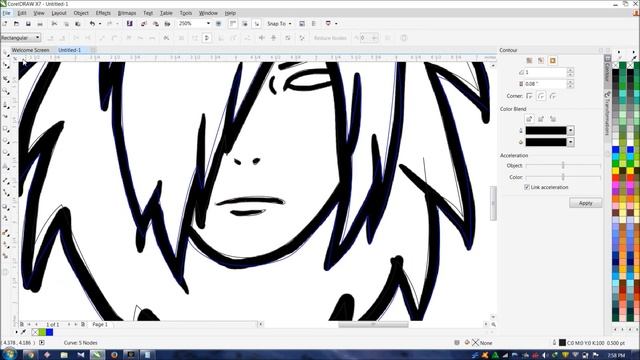
Task: Toggle the Show grid icon
Action: click(244, 24)
